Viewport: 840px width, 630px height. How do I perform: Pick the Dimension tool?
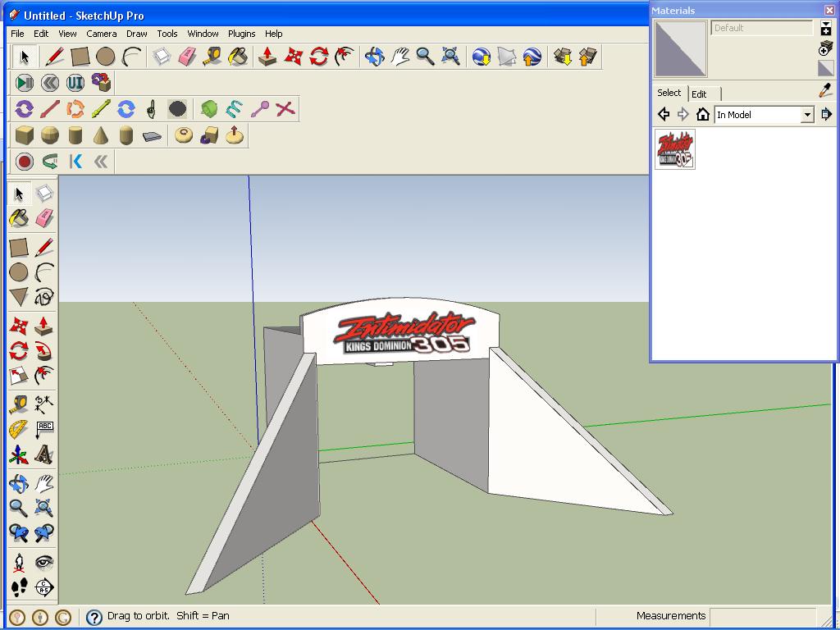click(x=44, y=404)
